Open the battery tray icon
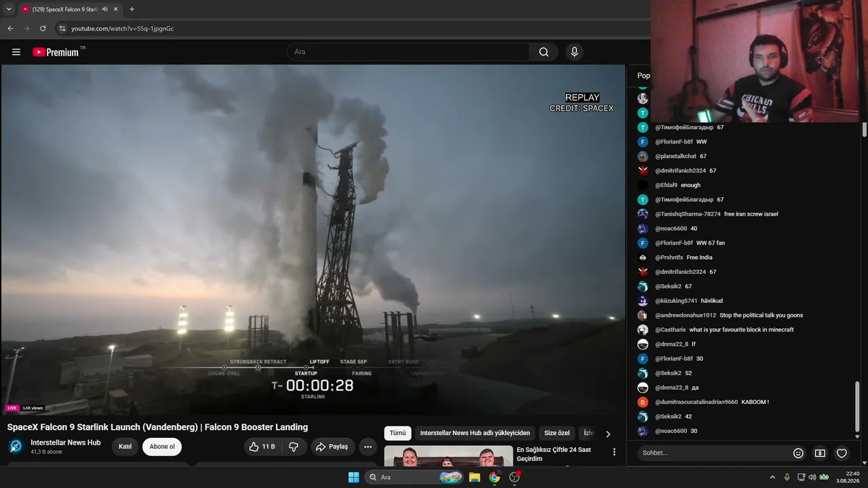 tap(824, 477)
